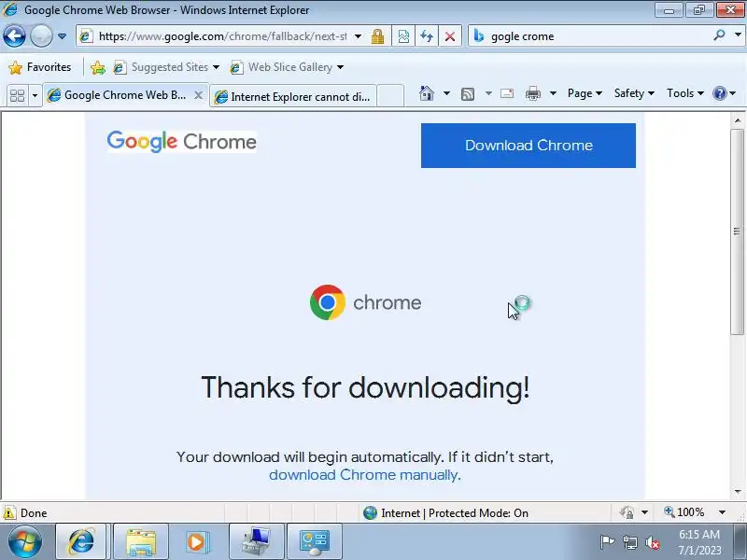Switch to Internet Explorer cannot display tab

(x=293, y=97)
